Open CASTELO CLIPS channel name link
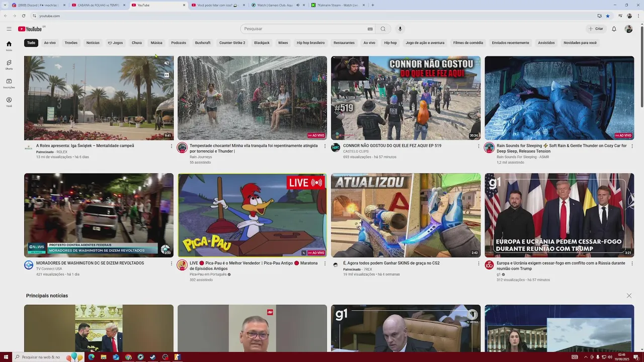This screenshot has width=644, height=362. (x=356, y=151)
